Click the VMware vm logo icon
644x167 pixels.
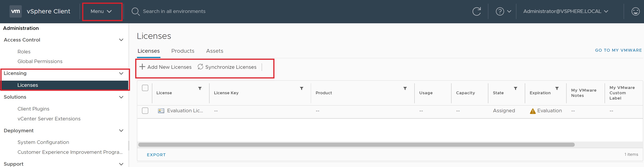coord(16,11)
